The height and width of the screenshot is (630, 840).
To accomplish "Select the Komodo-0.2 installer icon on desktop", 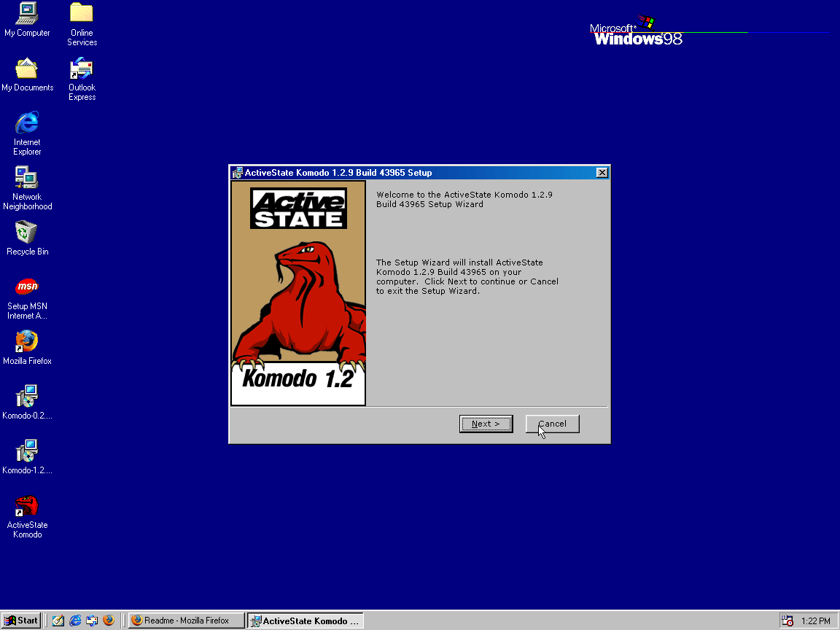I will point(27,402).
